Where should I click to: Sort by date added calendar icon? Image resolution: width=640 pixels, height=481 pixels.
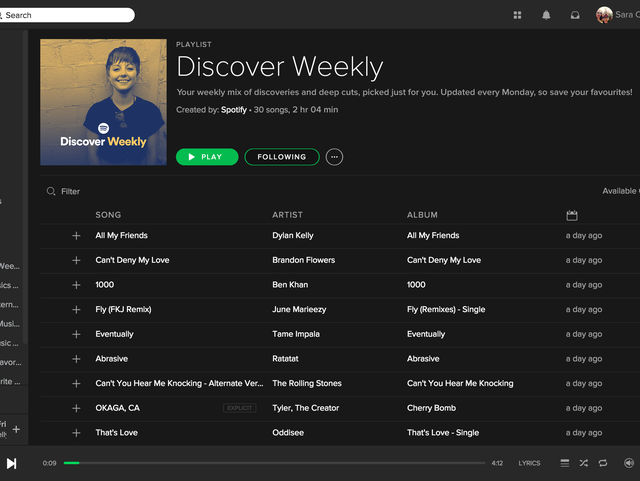pyautogui.click(x=572, y=215)
